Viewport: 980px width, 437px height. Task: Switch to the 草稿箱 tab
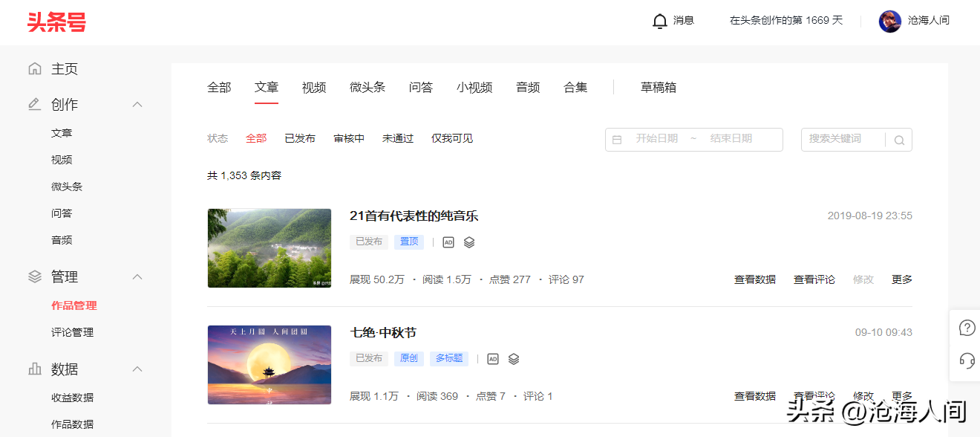point(659,88)
